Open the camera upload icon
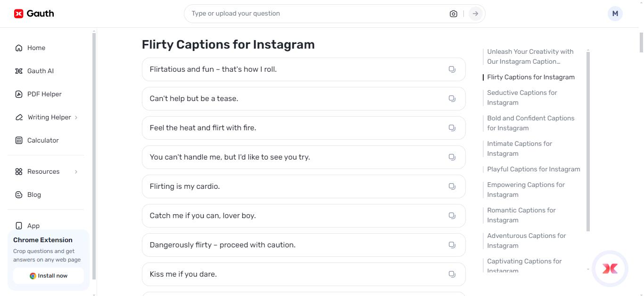This screenshot has height=296, width=644. [453, 14]
